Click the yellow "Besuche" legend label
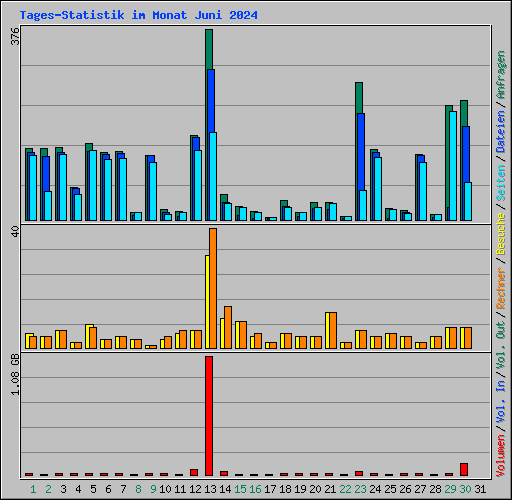 501,234
